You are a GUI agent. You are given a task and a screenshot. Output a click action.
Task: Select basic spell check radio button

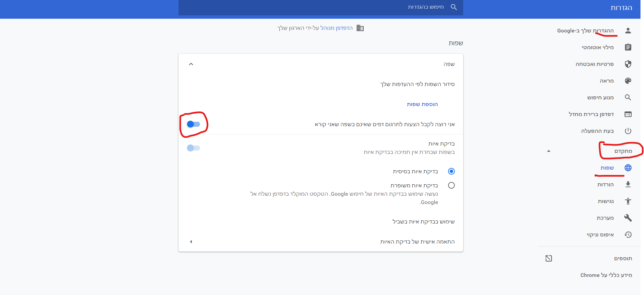tap(451, 171)
